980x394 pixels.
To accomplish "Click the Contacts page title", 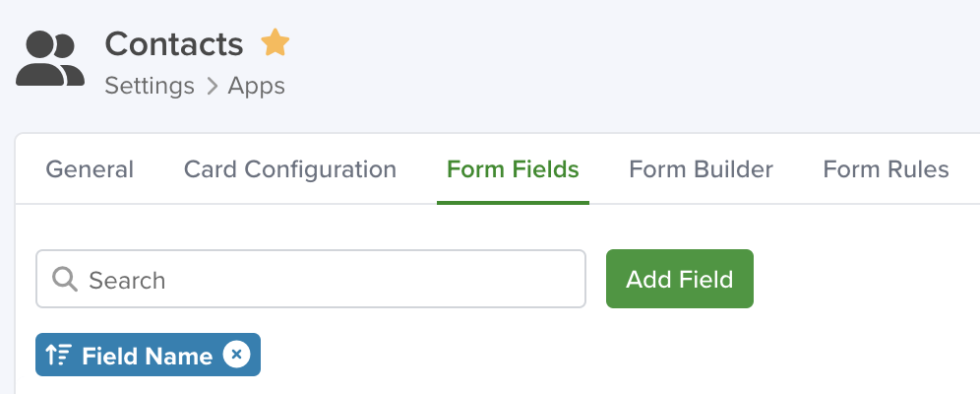I will 174,43.
